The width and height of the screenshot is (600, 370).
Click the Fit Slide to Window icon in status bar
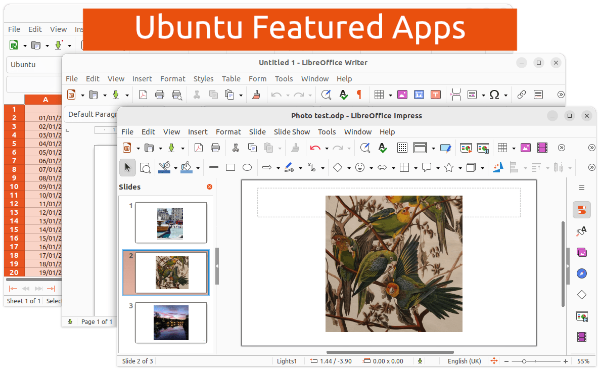(x=494, y=361)
